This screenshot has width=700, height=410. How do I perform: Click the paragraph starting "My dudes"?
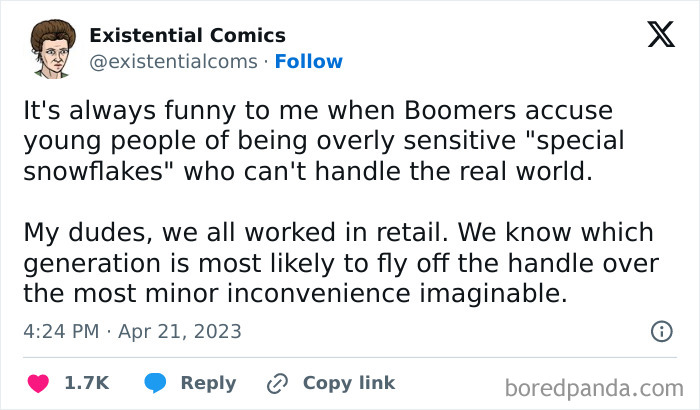coord(338,264)
